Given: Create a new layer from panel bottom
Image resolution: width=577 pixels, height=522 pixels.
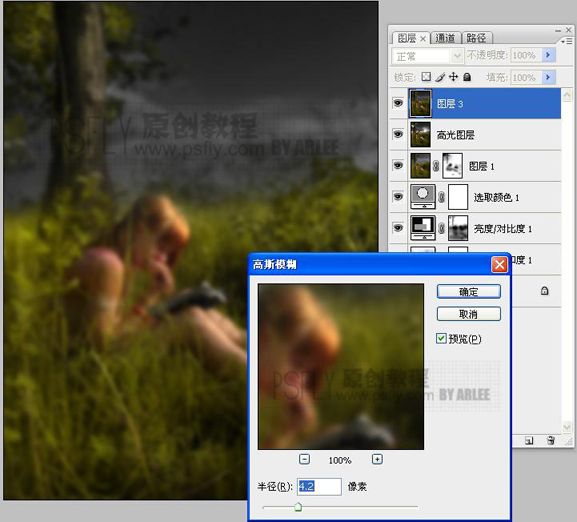Looking at the screenshot, I should pos(529,440).
